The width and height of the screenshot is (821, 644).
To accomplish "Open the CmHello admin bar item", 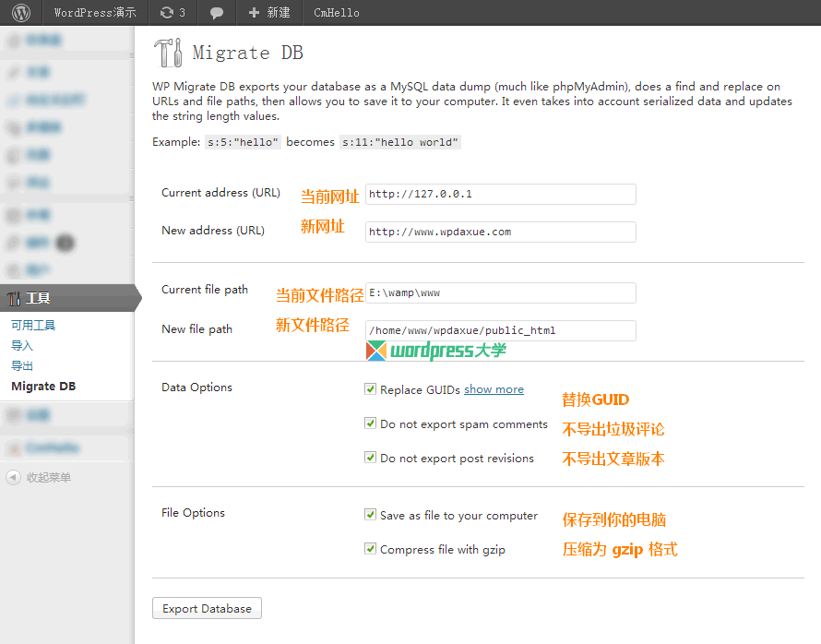I will pos(337,13).
